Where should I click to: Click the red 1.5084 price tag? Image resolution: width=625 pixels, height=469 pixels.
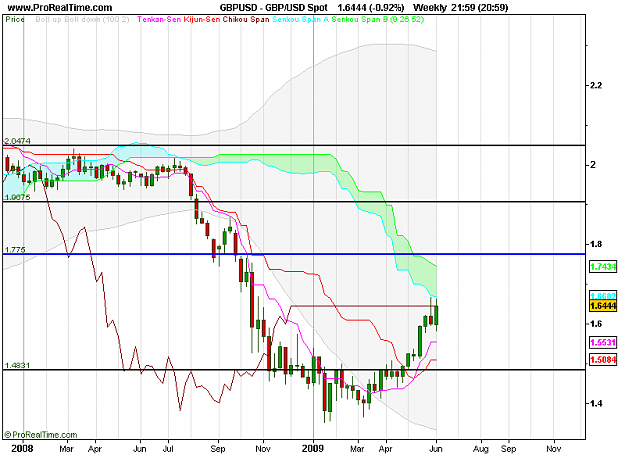(603, 360)
